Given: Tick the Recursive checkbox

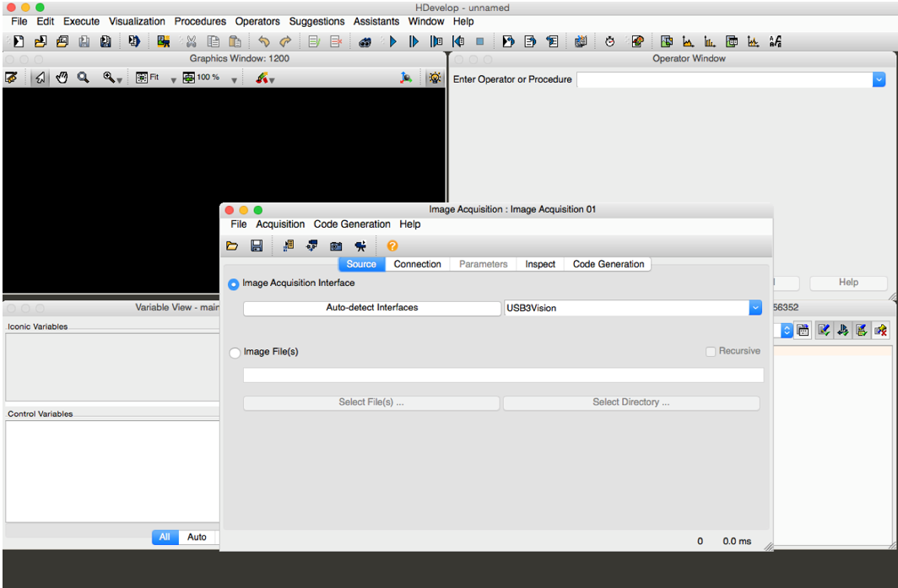Looking at the screenshot, I should 711,352.
